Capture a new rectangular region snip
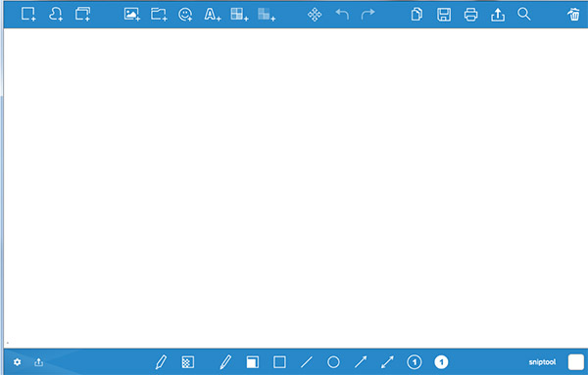 point(28,15)
